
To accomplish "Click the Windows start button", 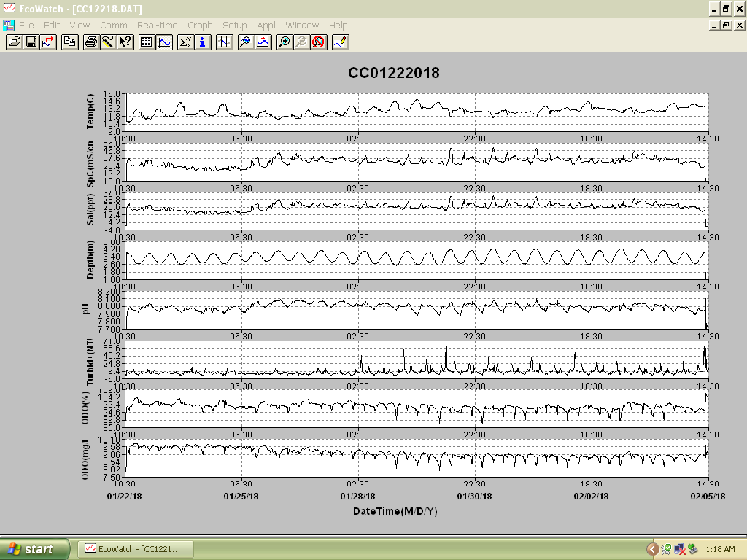I will [x=34, y=549].
